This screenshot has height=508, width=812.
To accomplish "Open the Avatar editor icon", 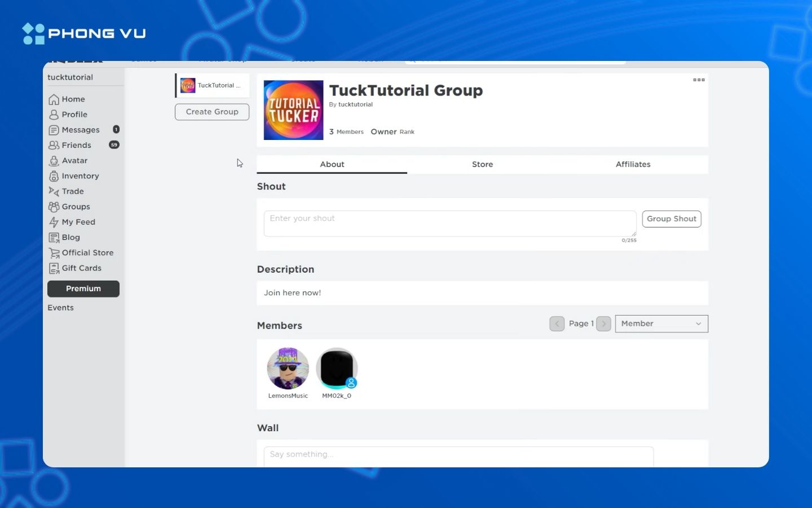I will tap(54, 161).
